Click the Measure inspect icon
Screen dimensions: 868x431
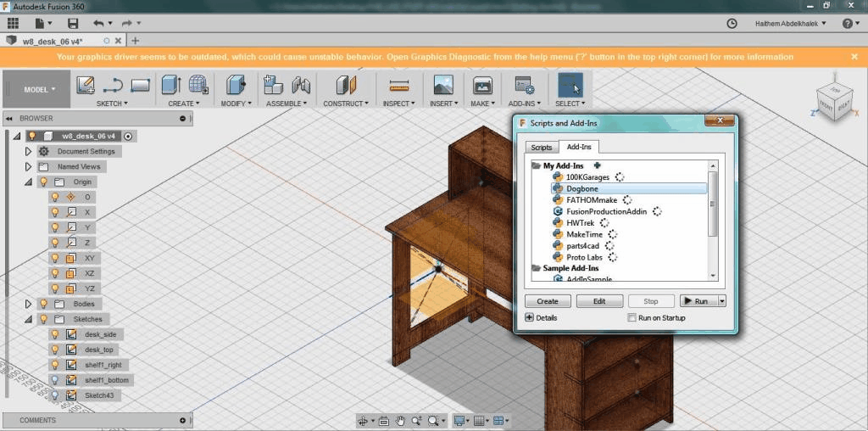click(x=398, y=86)
